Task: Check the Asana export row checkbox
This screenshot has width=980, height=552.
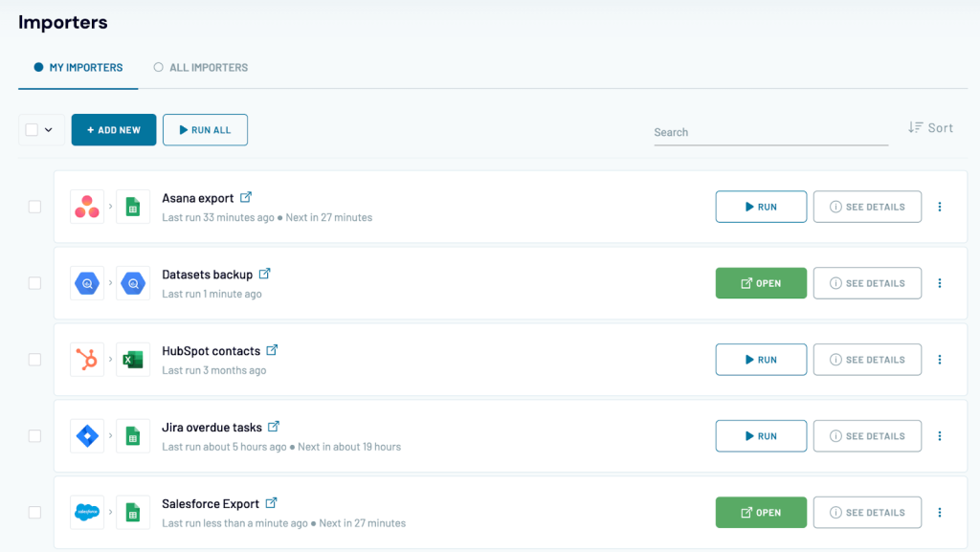Action: pyautogui.click(x=34, y=207)
